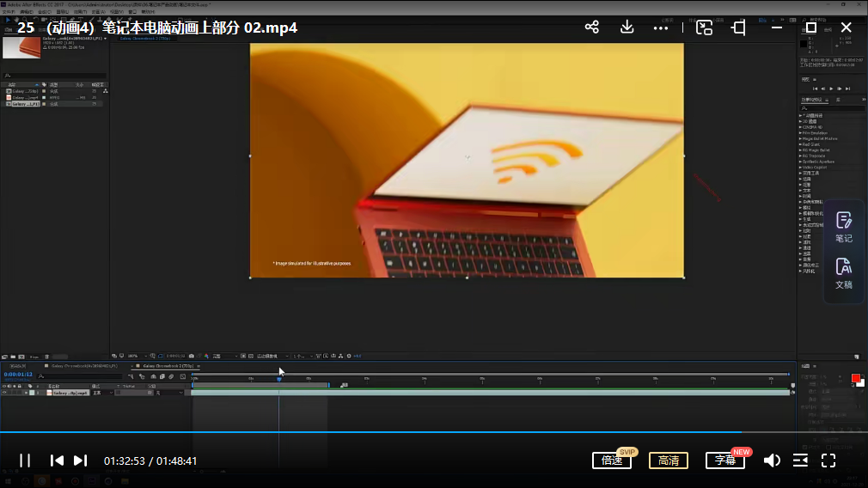
Task: Expand the Film Emulation effects category
Action: pyautogui.click(x=800, y=133)
